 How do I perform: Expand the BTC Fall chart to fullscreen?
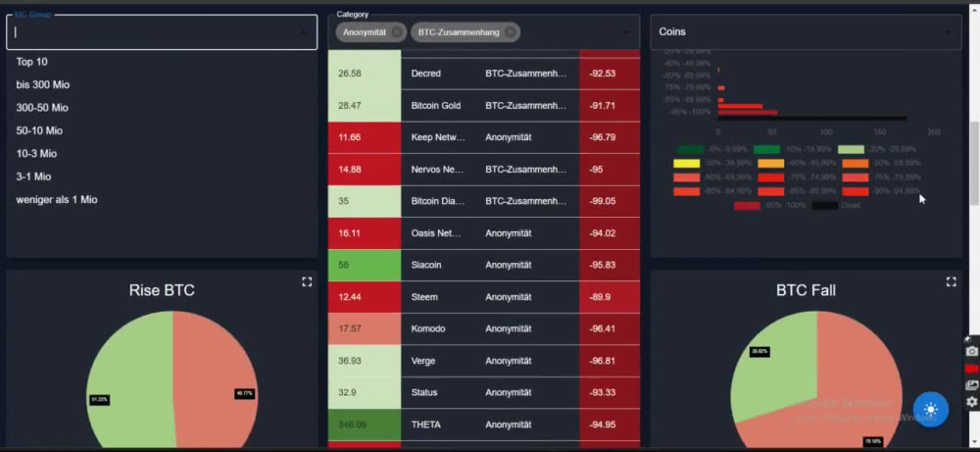952,282
